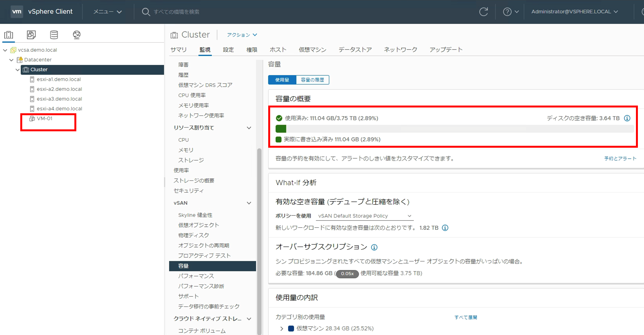The width and height of the screenshot is (644, 335).
Task: Open パフォーマンス診断 menu item
Action: pos(201,286)
